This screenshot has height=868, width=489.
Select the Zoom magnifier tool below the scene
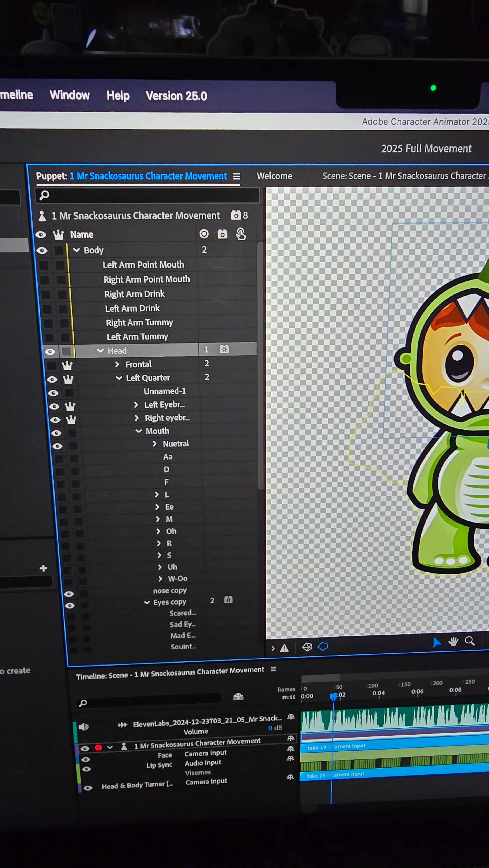tap(470, 641)
